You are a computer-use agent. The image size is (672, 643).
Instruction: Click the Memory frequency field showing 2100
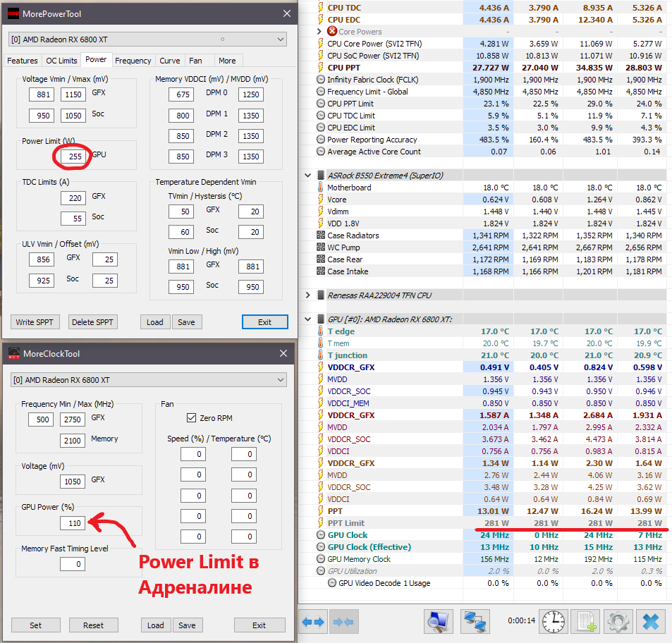[x=73, y=441]
